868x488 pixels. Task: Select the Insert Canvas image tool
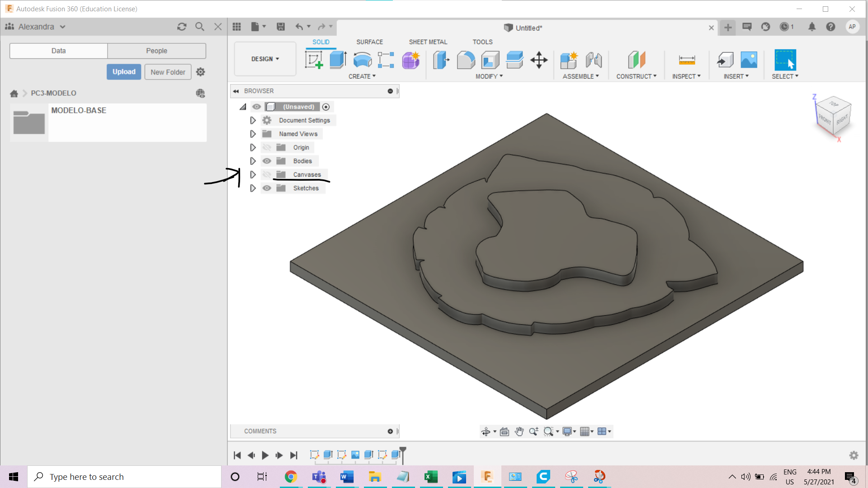(749, 60)
